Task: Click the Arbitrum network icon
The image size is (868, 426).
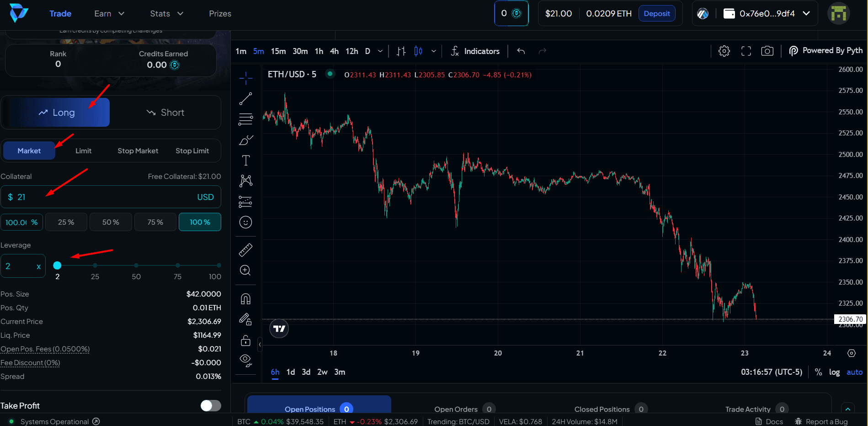Action: (x=703, y=14)
